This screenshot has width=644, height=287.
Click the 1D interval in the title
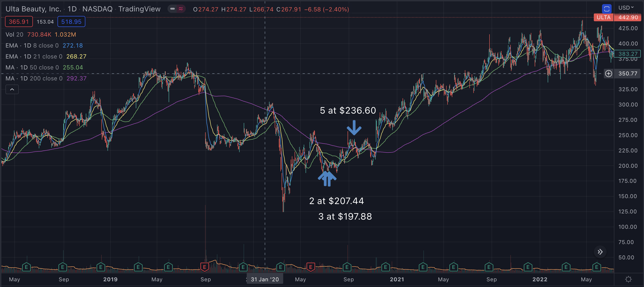(x=72, y=9)
